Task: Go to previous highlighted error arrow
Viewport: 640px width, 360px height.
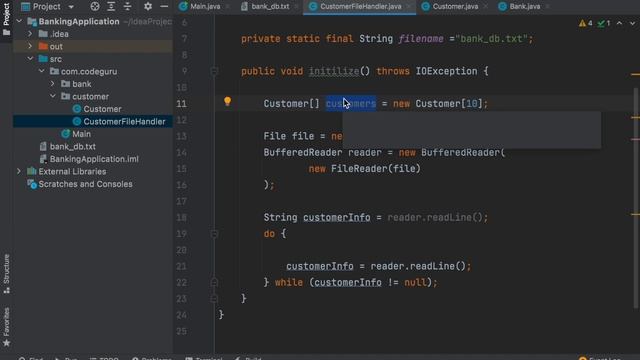Action: 620,23
